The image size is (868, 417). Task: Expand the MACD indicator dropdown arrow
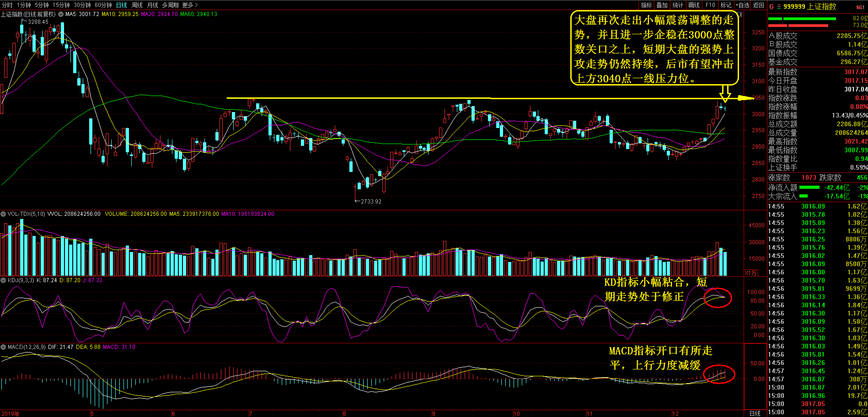coord(3,347)
